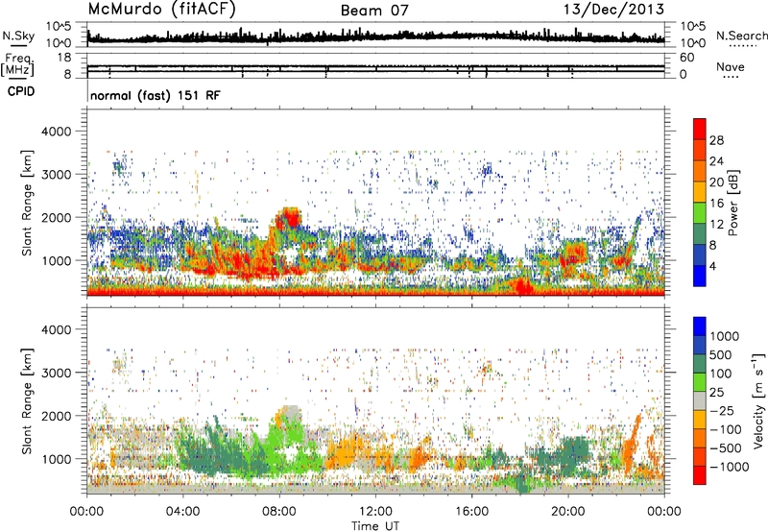Click the "18" tick on the frequency axis
Viewport: 768px width, 532px height.
64,58
